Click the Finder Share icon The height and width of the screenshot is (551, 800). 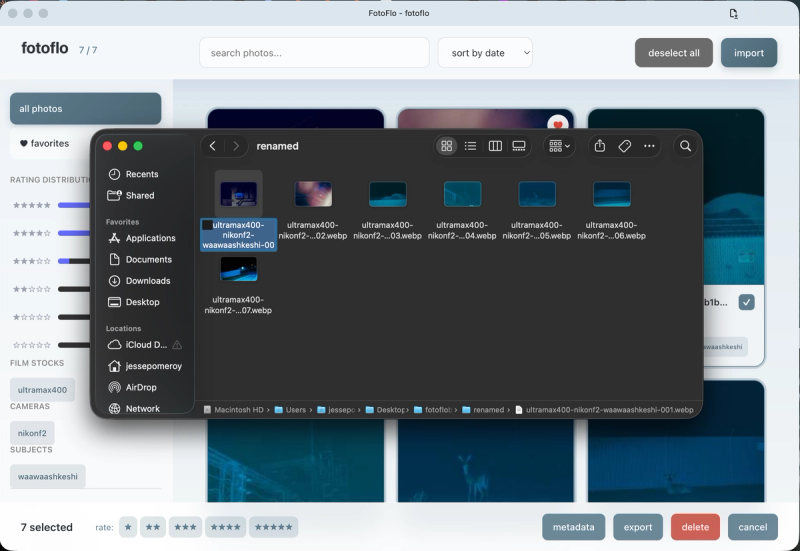click(x=600, y=146)
